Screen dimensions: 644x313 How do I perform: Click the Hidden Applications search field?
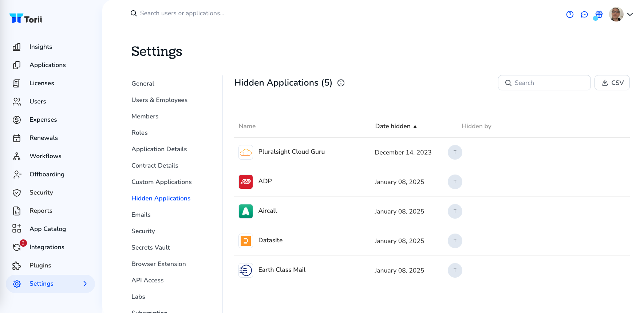point(544,83)
